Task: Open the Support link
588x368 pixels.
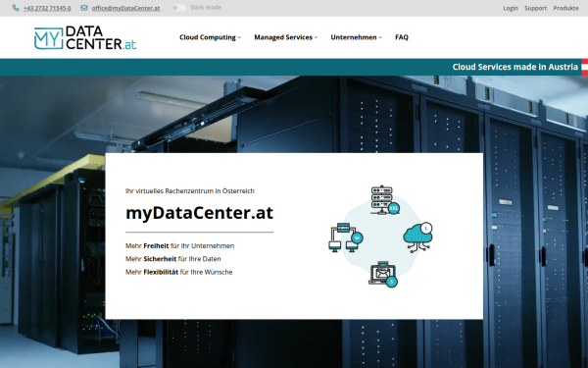Action: (535, 8)
